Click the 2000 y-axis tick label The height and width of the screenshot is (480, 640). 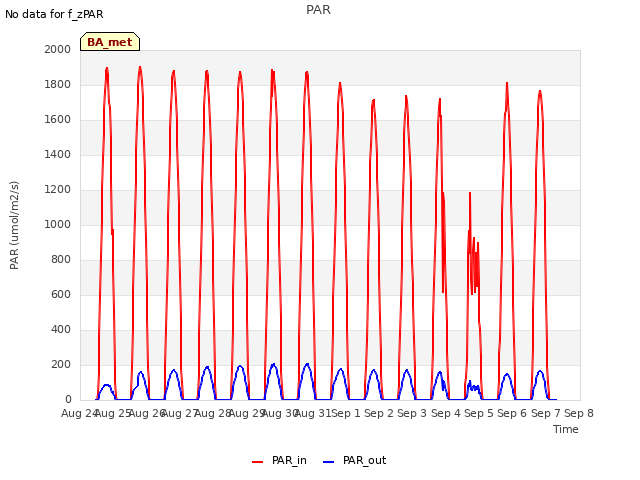click(58, 49)
